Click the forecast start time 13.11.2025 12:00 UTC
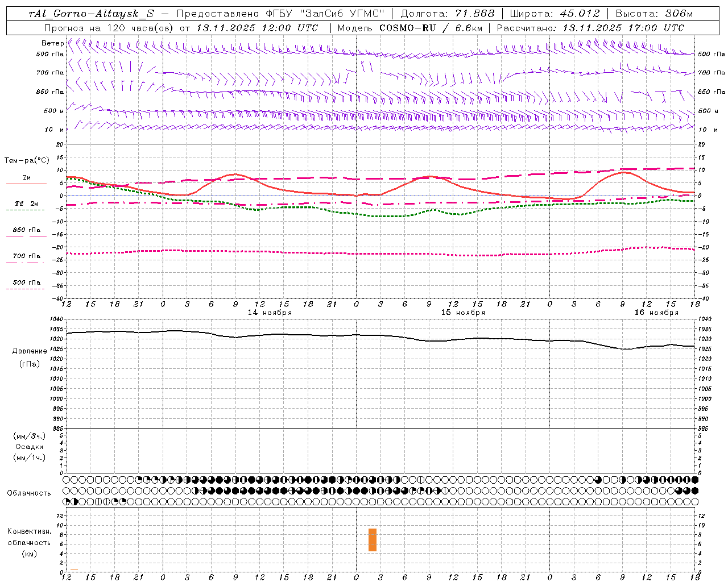This screenshot has height=582, width=728. pos(257,28)
